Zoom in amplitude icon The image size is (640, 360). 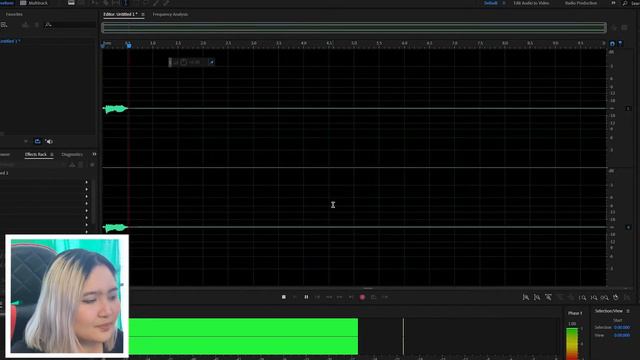click(x=526, y=298)
